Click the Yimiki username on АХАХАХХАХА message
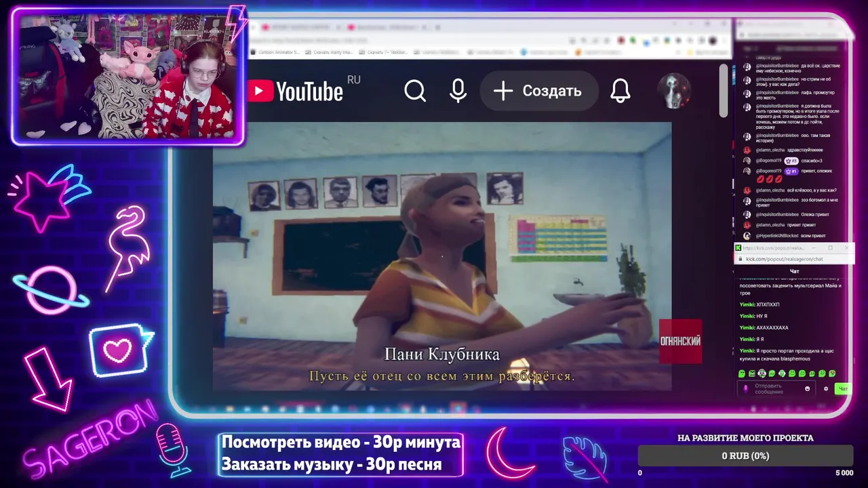Image resolution: width=868 pixels, height=488 pixels. coord(747,327)
